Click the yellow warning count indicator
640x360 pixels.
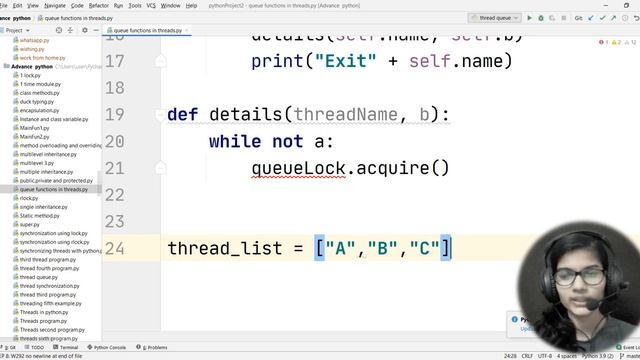click(x=616, y=42)
